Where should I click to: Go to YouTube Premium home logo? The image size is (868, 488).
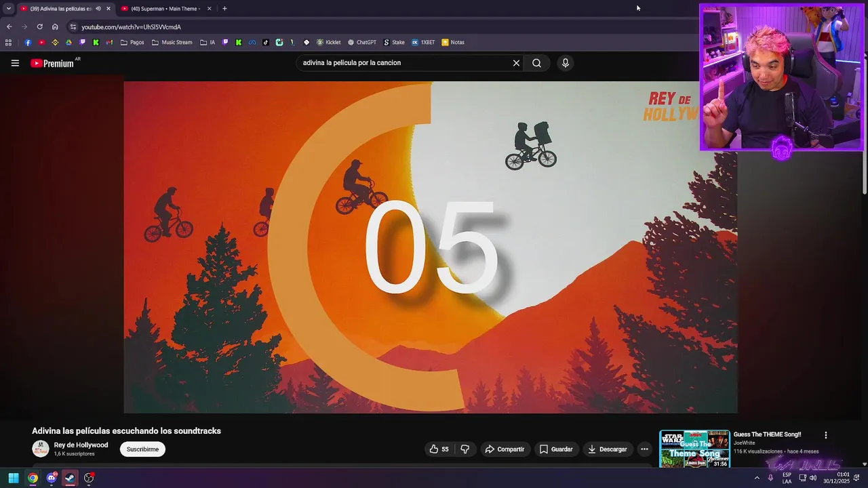click(x=52, y=63)
